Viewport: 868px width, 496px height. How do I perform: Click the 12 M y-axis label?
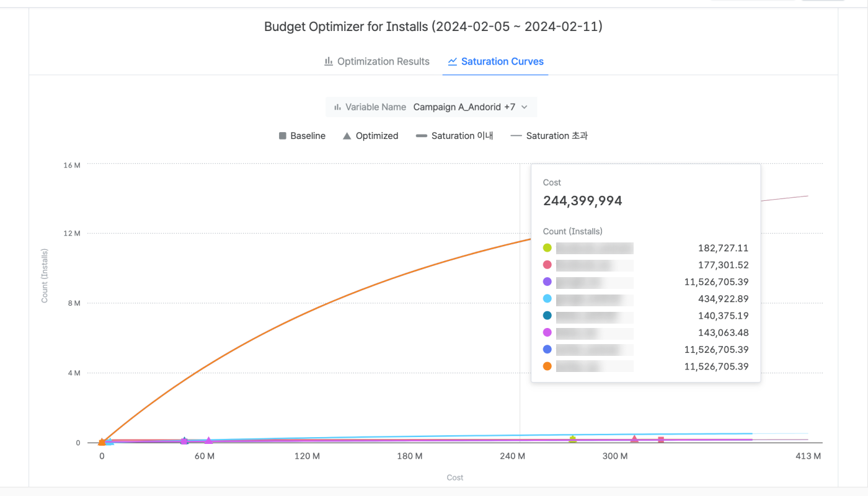(x=72, y=234)
